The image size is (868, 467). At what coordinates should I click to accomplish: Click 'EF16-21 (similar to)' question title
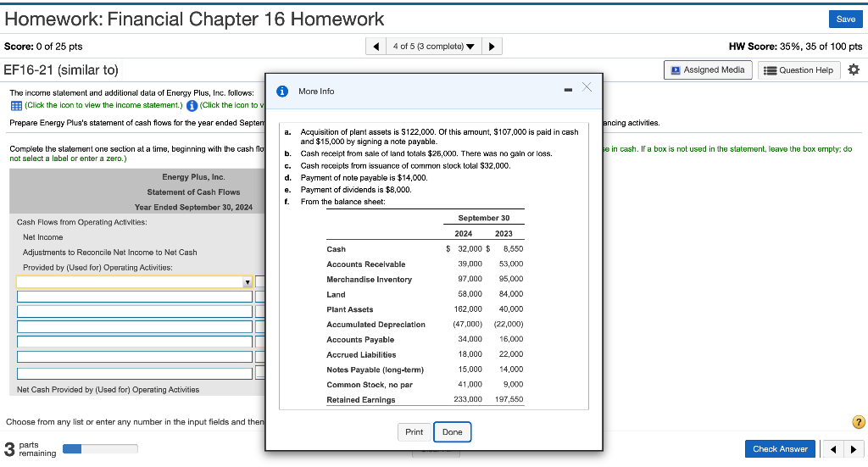click(61, 70)
